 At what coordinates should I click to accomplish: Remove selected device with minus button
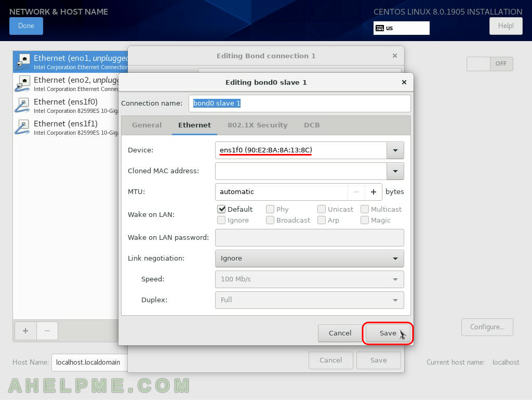[47, 331]
